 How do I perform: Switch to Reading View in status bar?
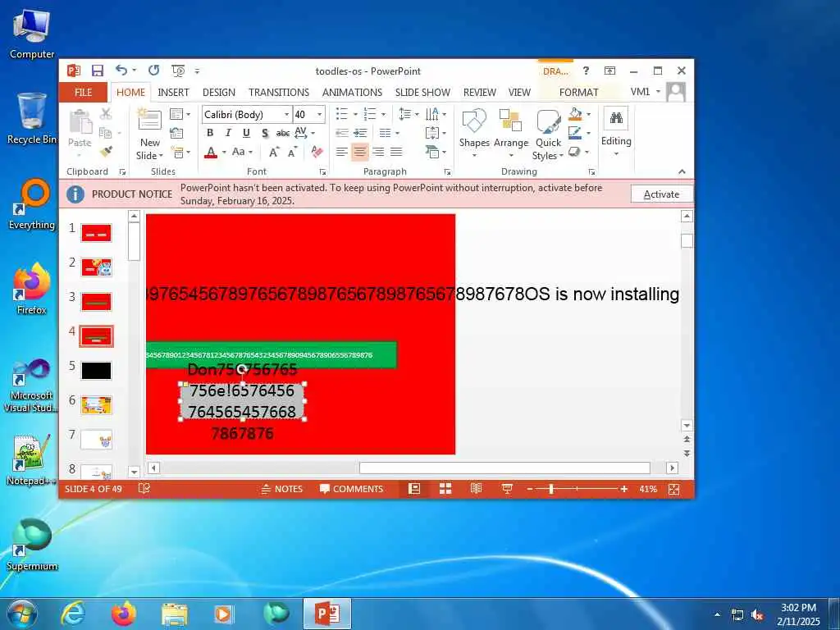(477, 489)
